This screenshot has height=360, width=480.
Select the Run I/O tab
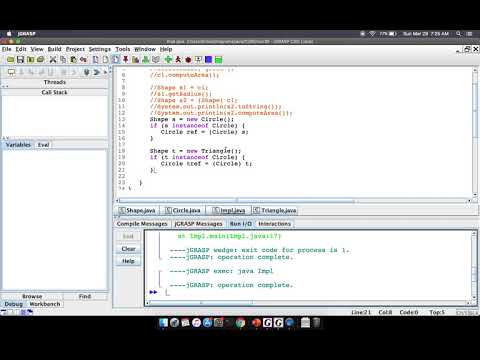coord(241,224)
